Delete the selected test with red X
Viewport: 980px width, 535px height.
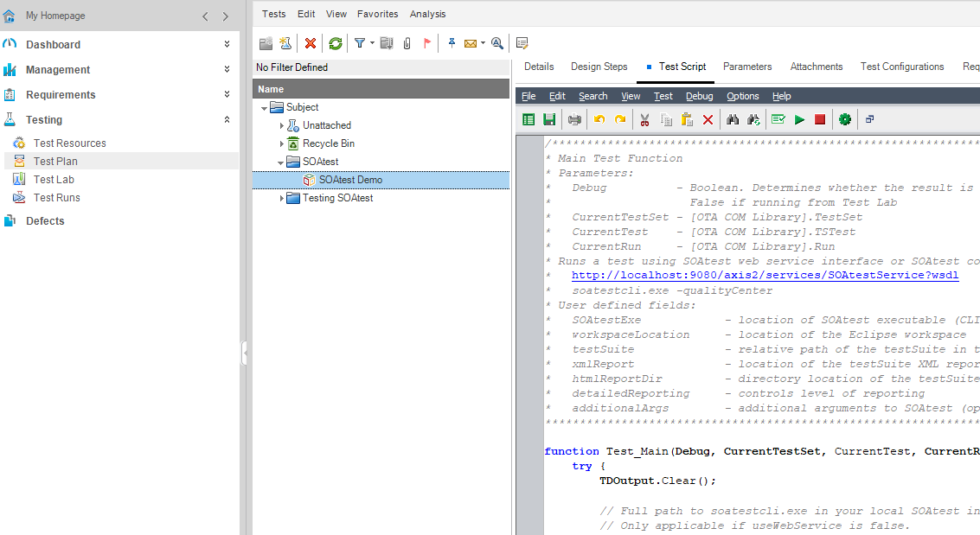pyautogui.click(x=310, y=43)
